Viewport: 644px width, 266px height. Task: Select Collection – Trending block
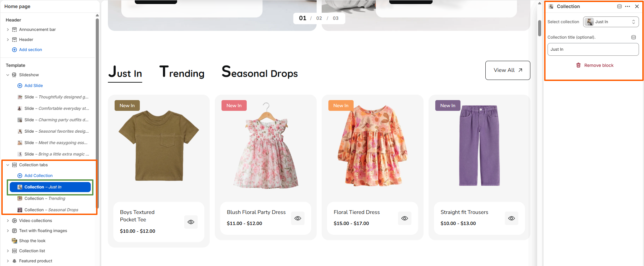pos(50,198)
